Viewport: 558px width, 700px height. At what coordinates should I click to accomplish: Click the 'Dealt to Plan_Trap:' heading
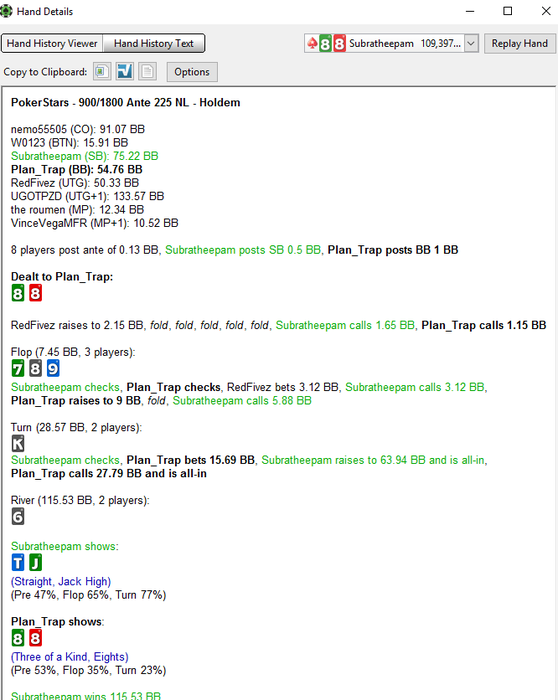coord(62,277)
